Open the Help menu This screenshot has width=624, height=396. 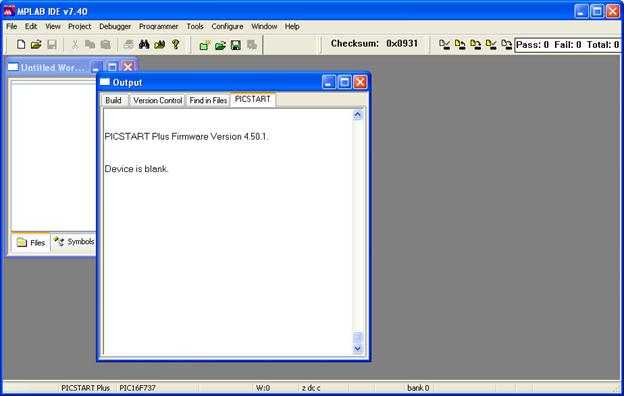tap(292, 26)
